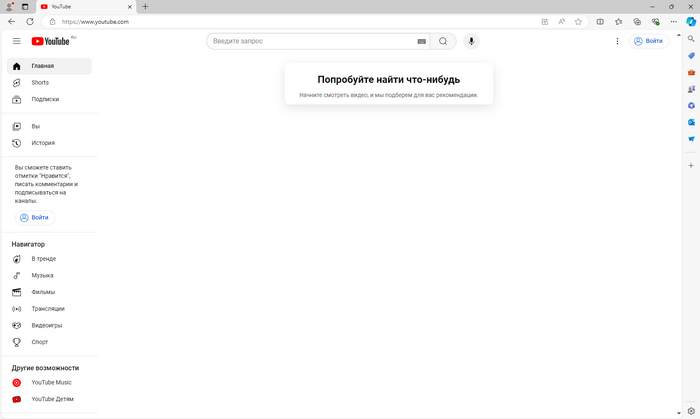Click the YouTube Music red icon
This screenshot has width=700, height=419.
click(17, 382)
